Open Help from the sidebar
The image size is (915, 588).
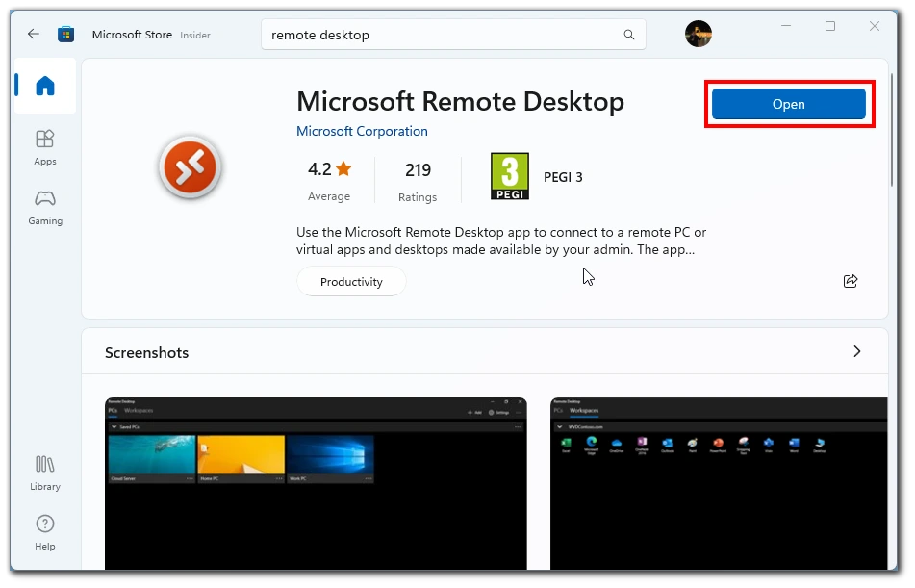click(x=45, y=532)
